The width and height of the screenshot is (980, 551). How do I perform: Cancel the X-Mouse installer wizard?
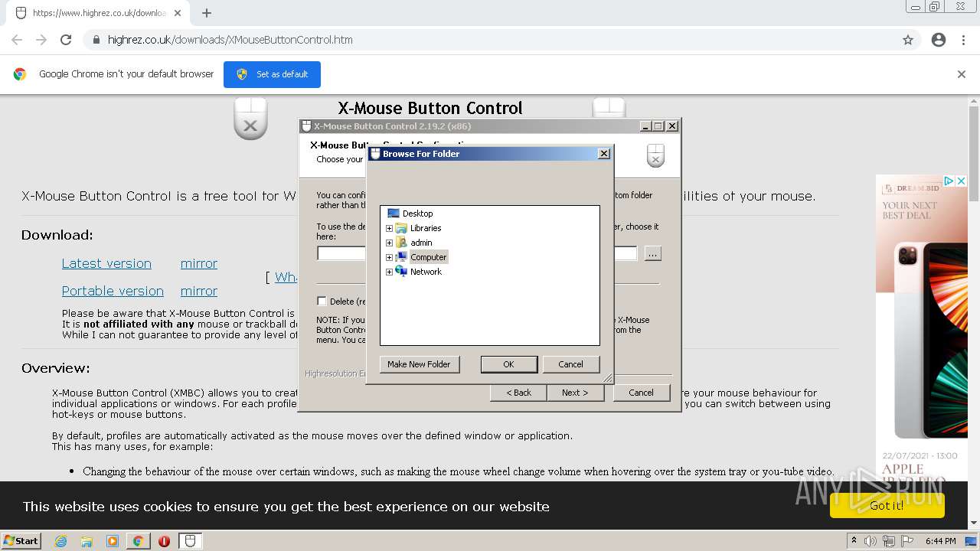pos(641,393)
